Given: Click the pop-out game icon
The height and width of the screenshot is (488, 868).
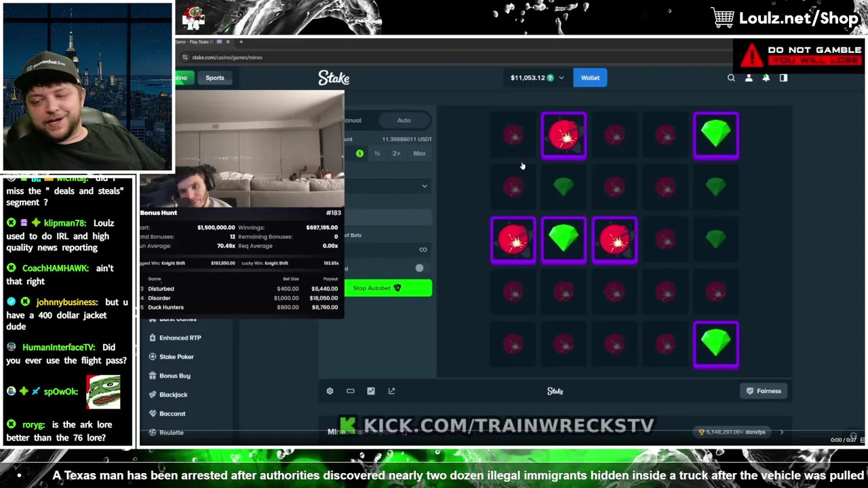Looking at the screenshot, I should (x=391, y=391).
